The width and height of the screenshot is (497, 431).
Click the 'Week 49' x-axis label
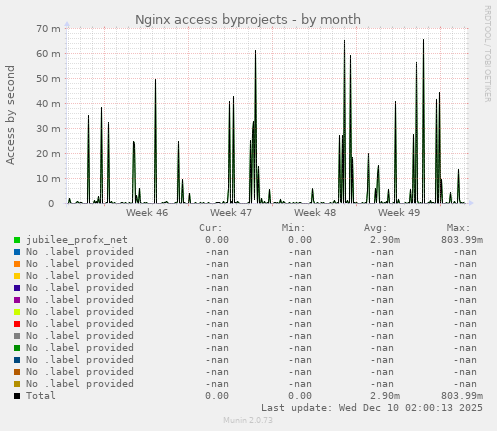pos(399,213)
